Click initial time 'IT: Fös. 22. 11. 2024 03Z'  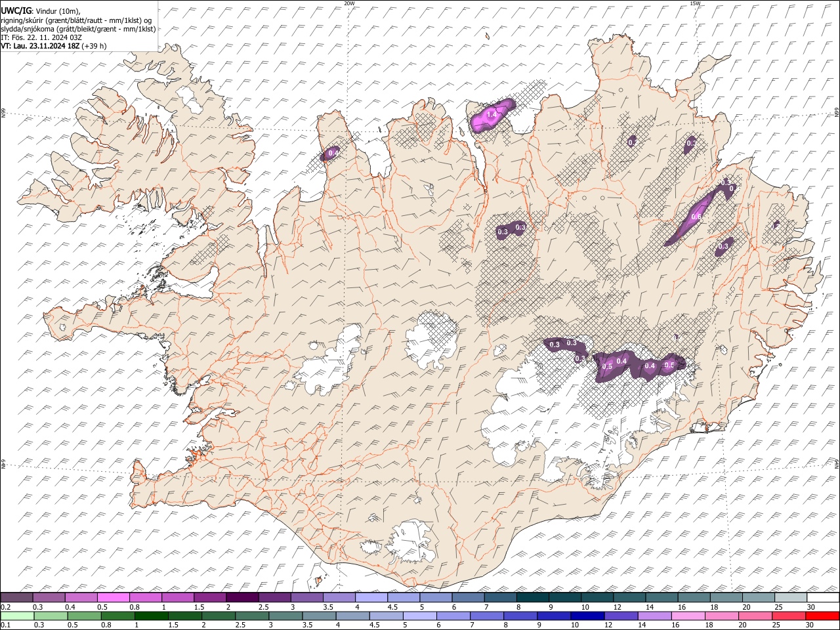point(41,37)
